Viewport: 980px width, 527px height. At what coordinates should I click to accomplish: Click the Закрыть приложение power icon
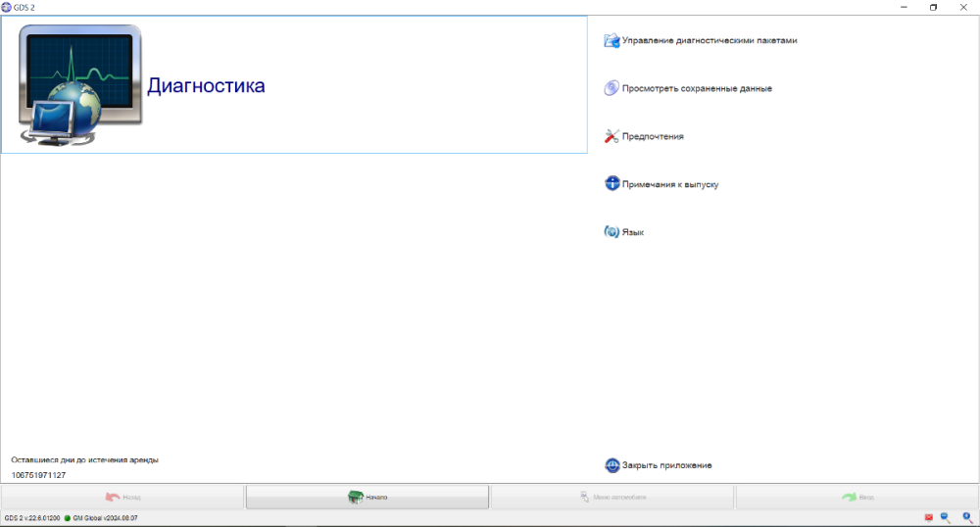click(612, 465)
